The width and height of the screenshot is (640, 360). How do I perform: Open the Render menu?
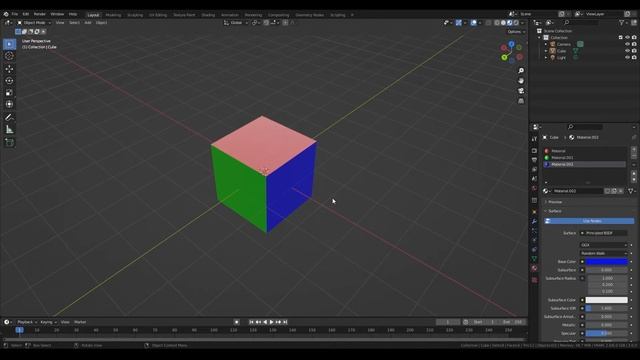pyautogui.click(x=40, y=14)
